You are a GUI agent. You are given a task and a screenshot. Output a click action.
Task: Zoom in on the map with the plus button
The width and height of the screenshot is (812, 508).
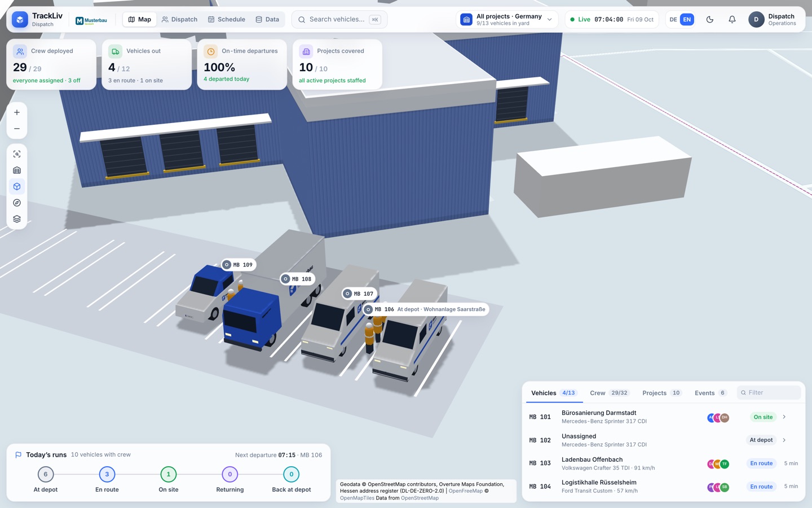tap(17, 112)
